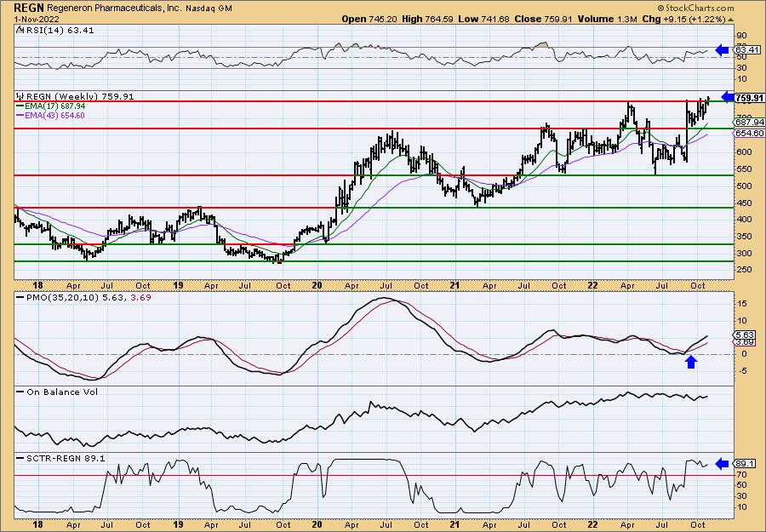This screenshot has height=532, width=766.
Task: Click the 63.41 value tag on RSI axis
Action: click(747, 50)
